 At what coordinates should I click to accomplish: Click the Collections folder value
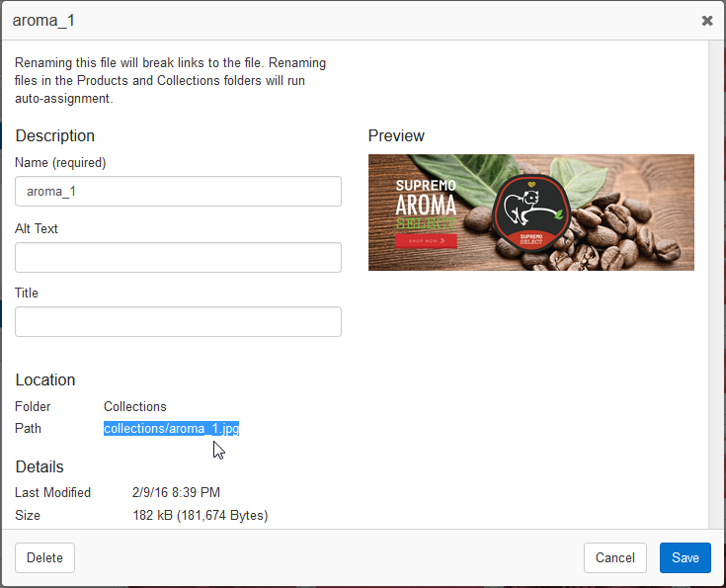pos(134,406)
